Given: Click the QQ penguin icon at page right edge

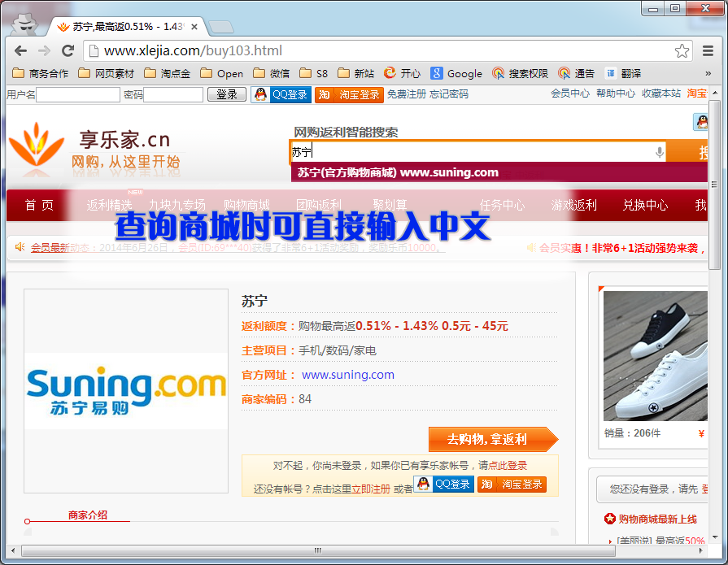Looking at the screenshot, I should (700, 122).
